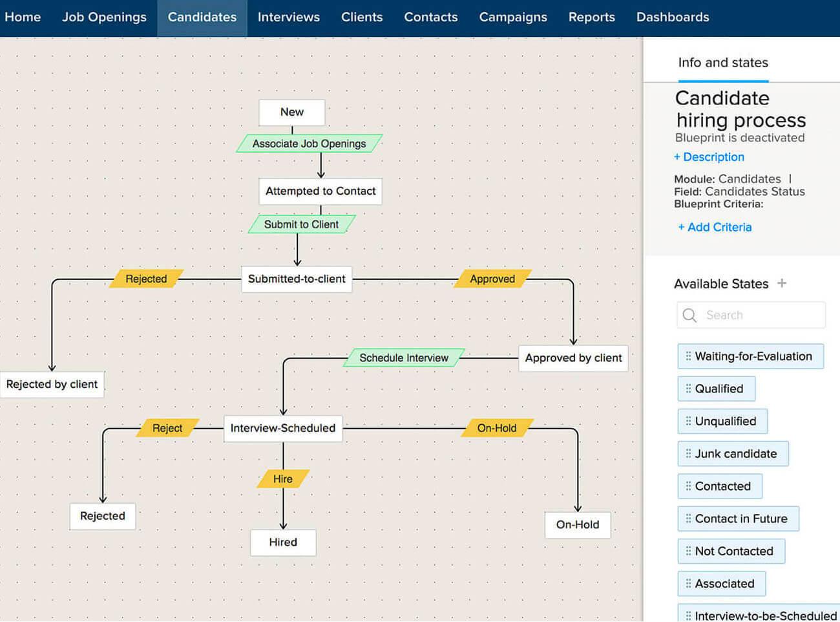The width and height of the screenshot is (840, 622).
Task: Add a new state using the plus icon
Action: (782, 283)
